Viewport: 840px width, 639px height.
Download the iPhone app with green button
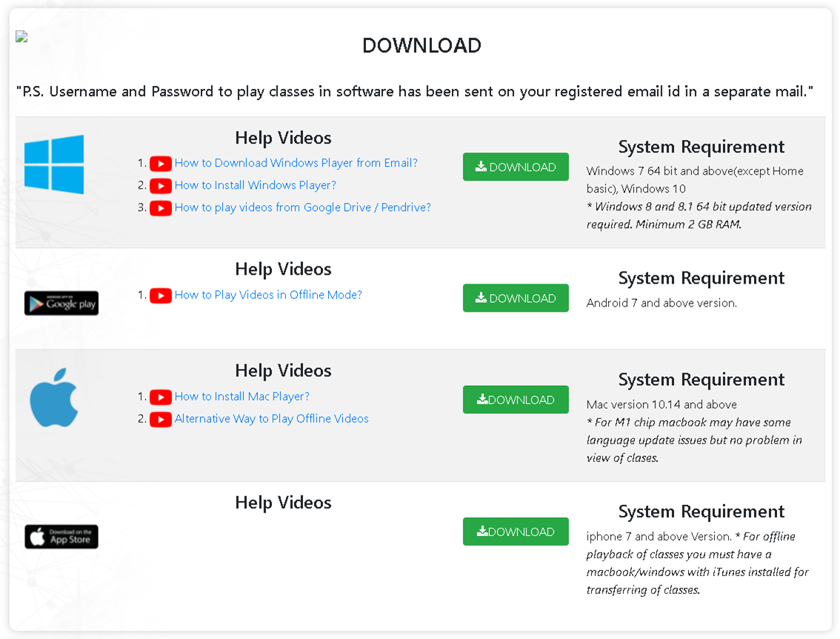pos(516,532)
